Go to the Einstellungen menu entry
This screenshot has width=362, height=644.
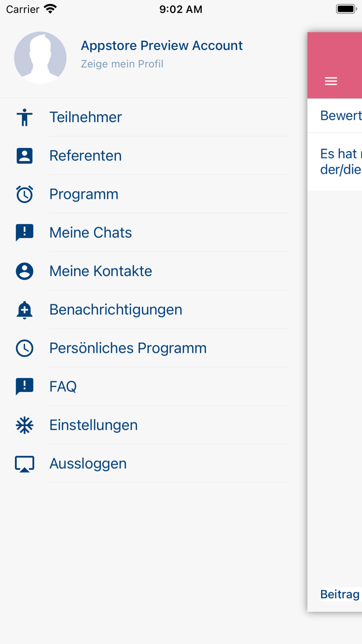click(94, 425)
